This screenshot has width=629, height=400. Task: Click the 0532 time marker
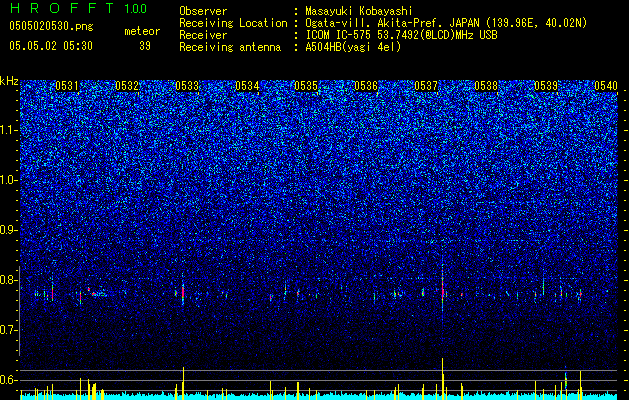tap(127, 86)
